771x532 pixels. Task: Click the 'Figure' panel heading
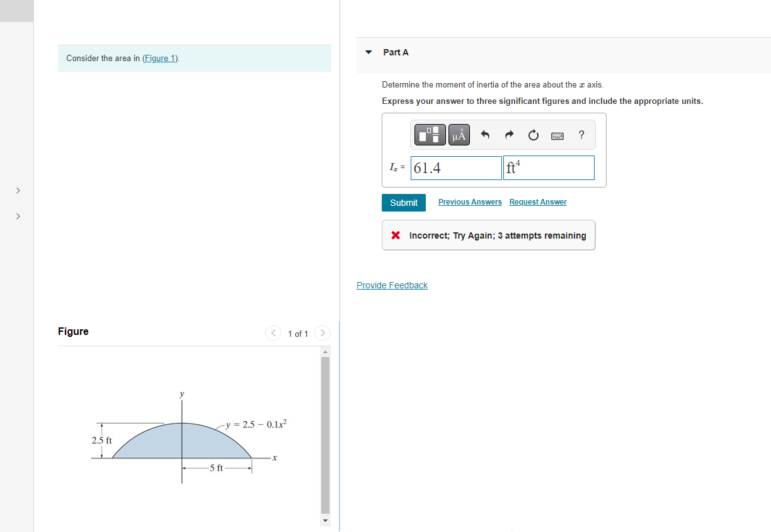tap(73, 332)
